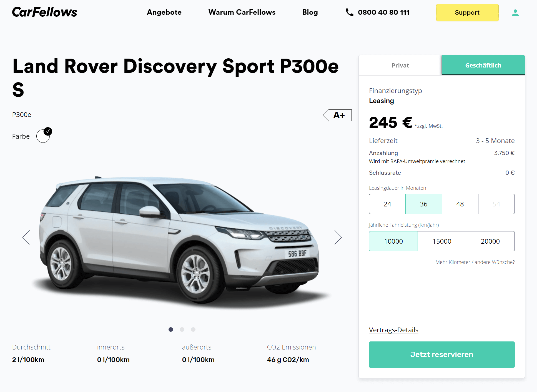537x392 pixels.
Task: Switch to the Privat tab
Action: [x=400, y=65]
